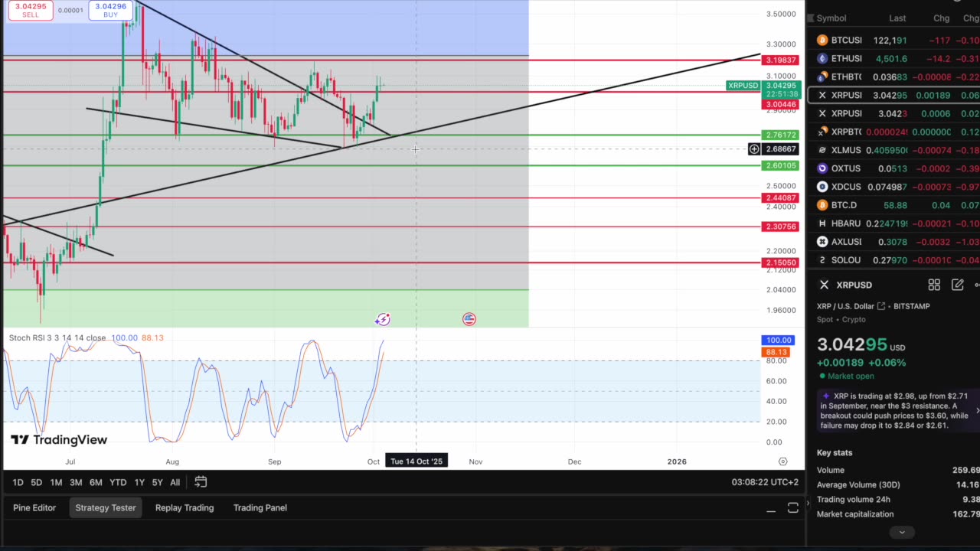
Task: Open external link icon next to XRP / U.S. Dollar
Action: coord(881,306)
